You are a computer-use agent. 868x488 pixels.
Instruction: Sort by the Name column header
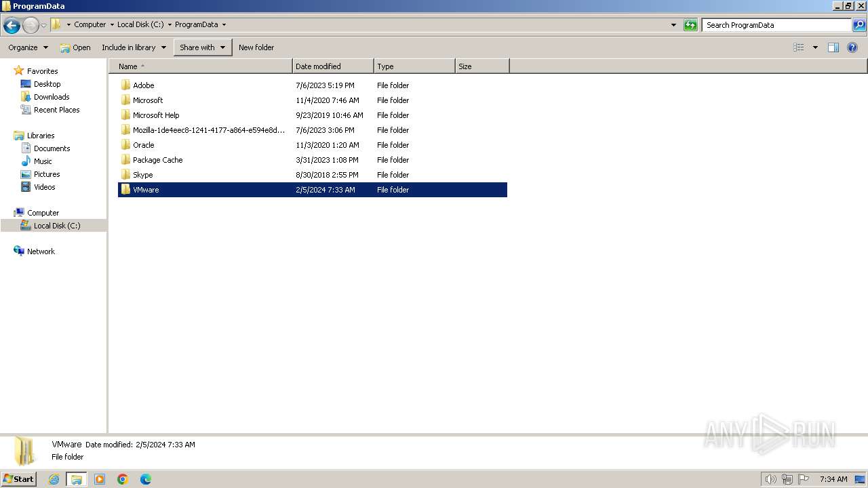(200, 66)
